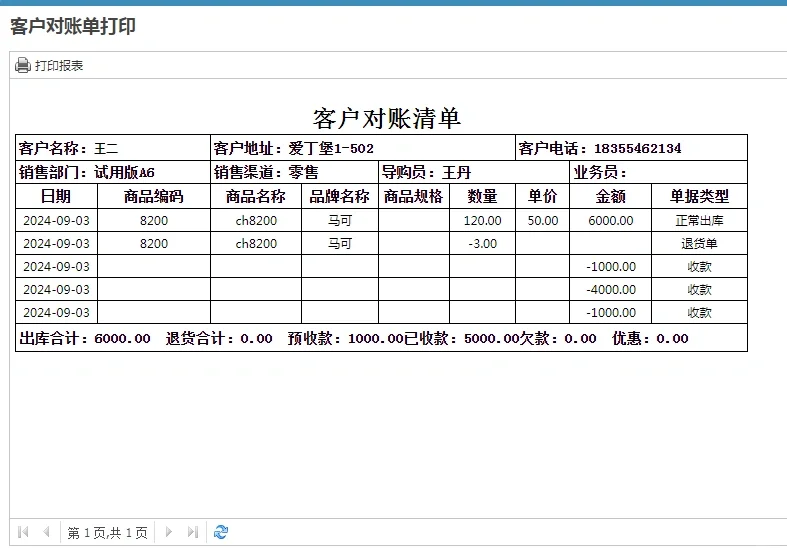Open the 打印报表 print report button
This screenshot has width=787, height=553.
point(49,65)
